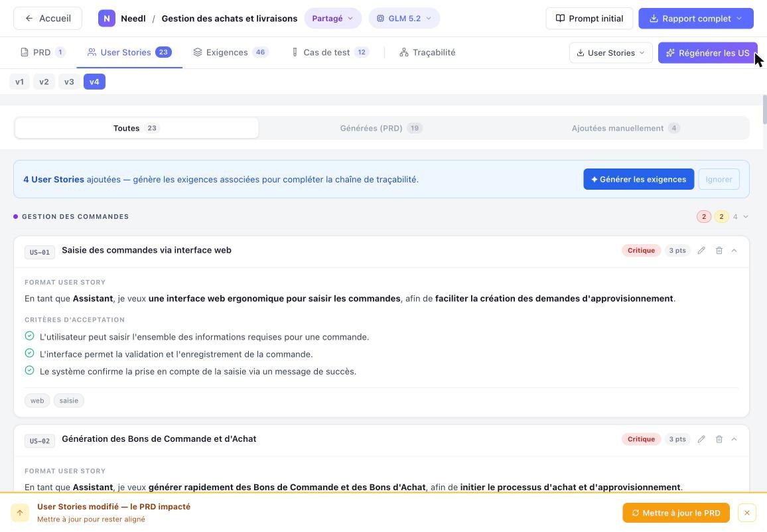The image size is (767, 532).
Task: Click the title Génération des Bons de Commande et d'Achat
Action: click(x=159, y=439)
